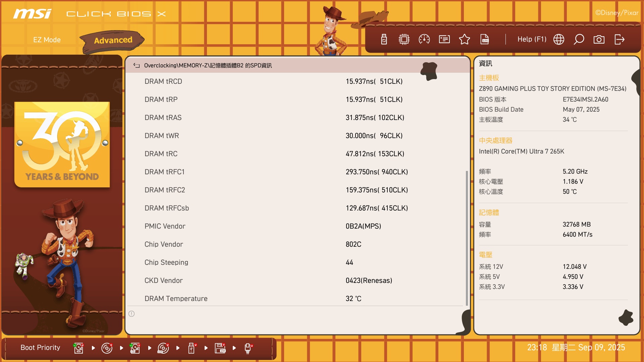Open the ID-card profile icon in the toolbar
Image resolution: width=644 pixels, height=362 pixels.
pyautogui.click(x=444, y=40)
